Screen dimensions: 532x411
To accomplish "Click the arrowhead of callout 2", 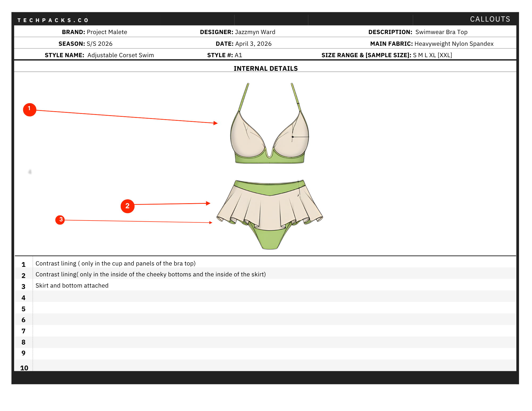I will (208, 203).
